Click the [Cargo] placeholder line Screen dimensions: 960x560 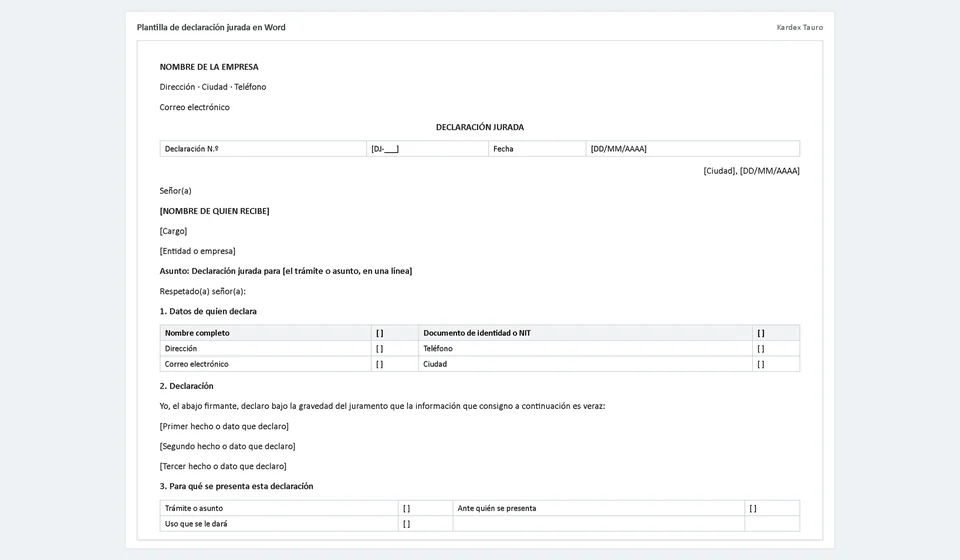pos(173,231)
